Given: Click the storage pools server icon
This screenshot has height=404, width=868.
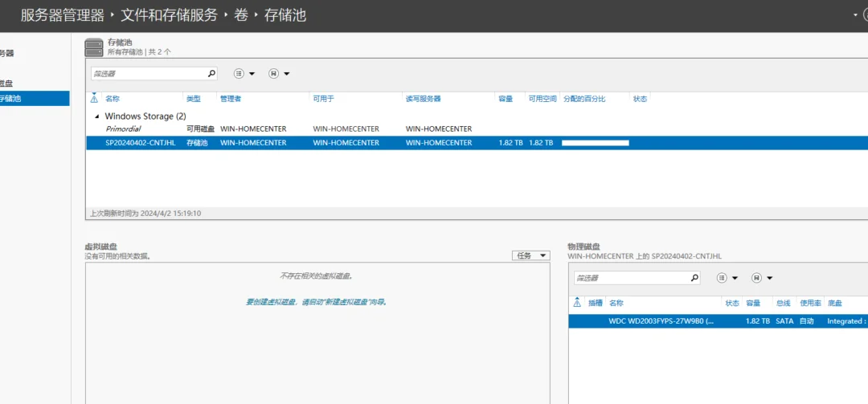Looking at the screenshot, I should point(94,47).
